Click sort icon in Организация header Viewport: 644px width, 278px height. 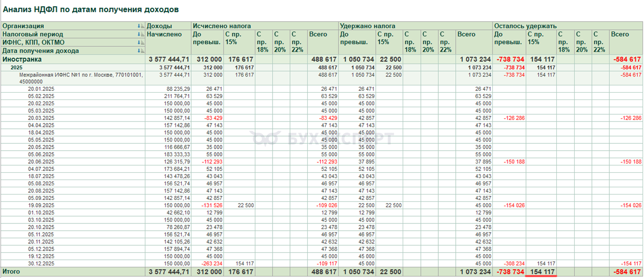[141, 26]
